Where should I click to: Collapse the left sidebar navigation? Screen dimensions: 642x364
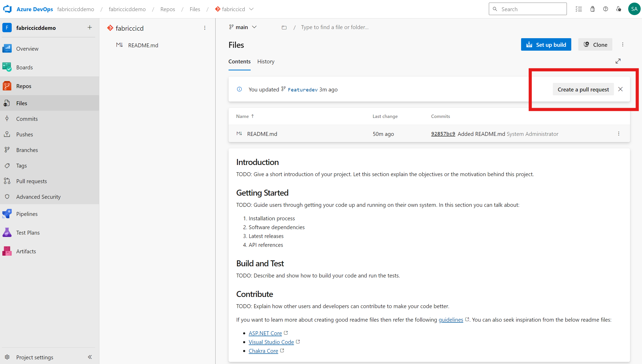click(x=90, y=357)
